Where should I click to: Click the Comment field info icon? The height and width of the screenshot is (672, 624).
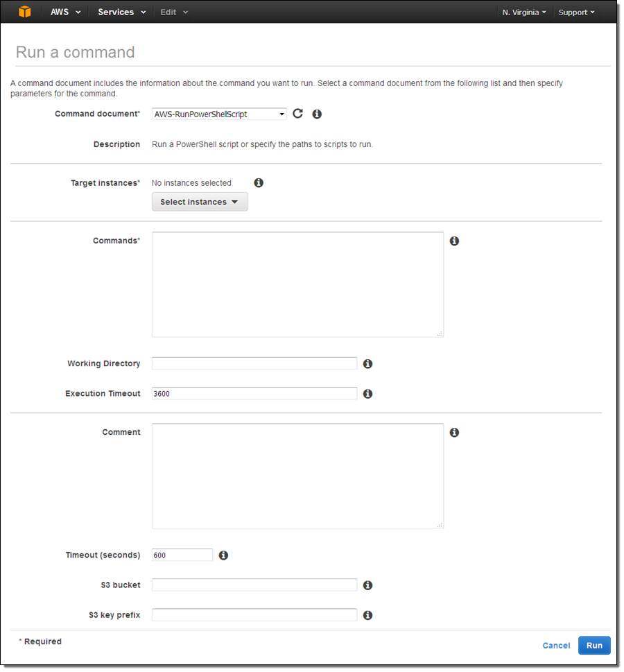[454, 433]
